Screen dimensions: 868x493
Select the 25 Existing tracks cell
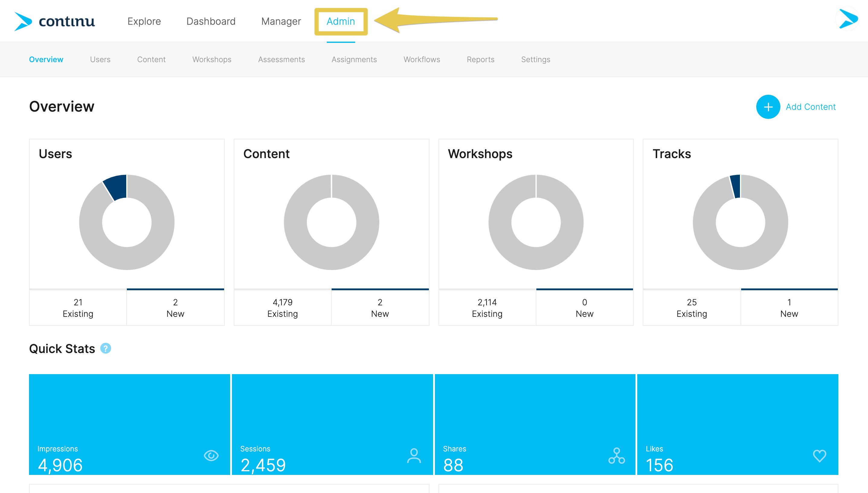click(x=692, y=308)
